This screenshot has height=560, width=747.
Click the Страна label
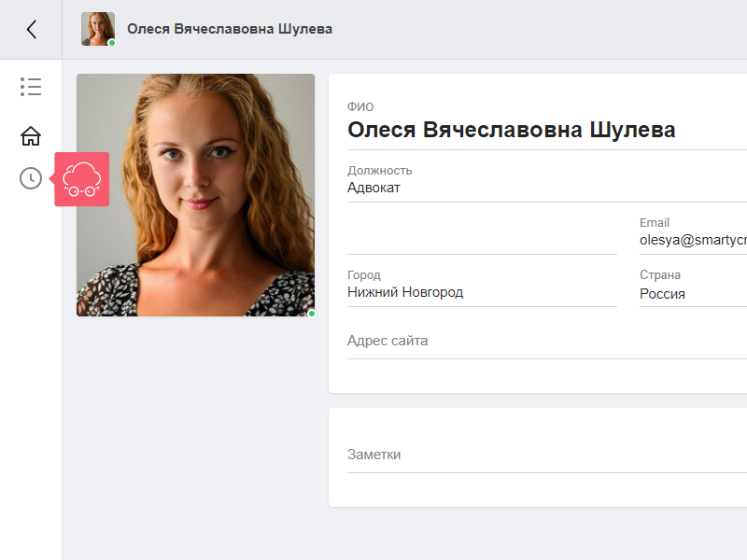click(660, 274)
